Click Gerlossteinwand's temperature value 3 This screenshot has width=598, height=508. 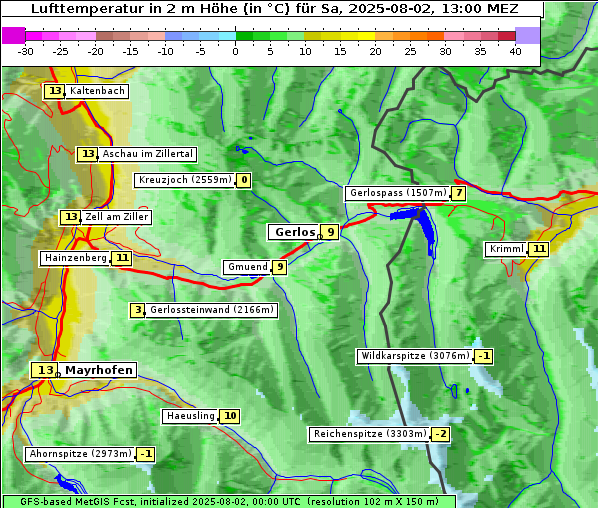click(x=138, y=310)
